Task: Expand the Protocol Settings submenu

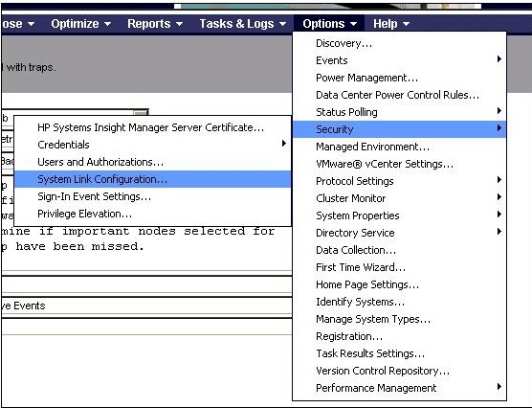Action: (x=399, y=181)
